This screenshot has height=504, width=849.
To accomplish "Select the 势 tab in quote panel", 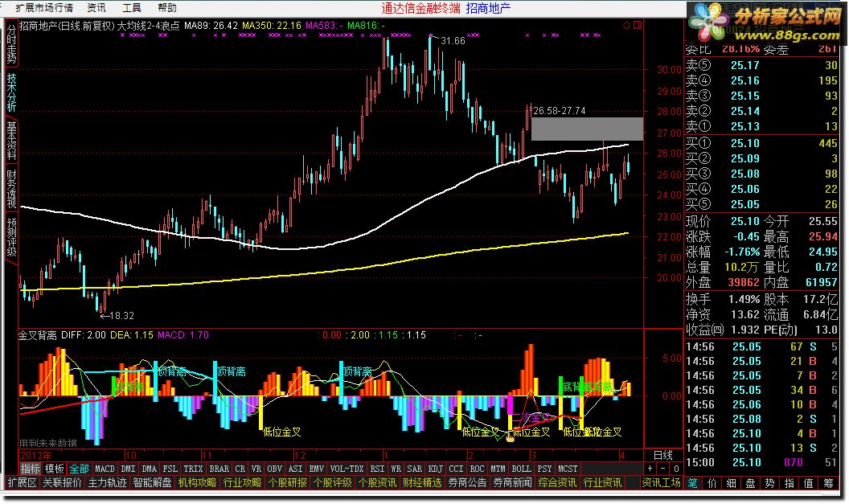I will 769,483.
